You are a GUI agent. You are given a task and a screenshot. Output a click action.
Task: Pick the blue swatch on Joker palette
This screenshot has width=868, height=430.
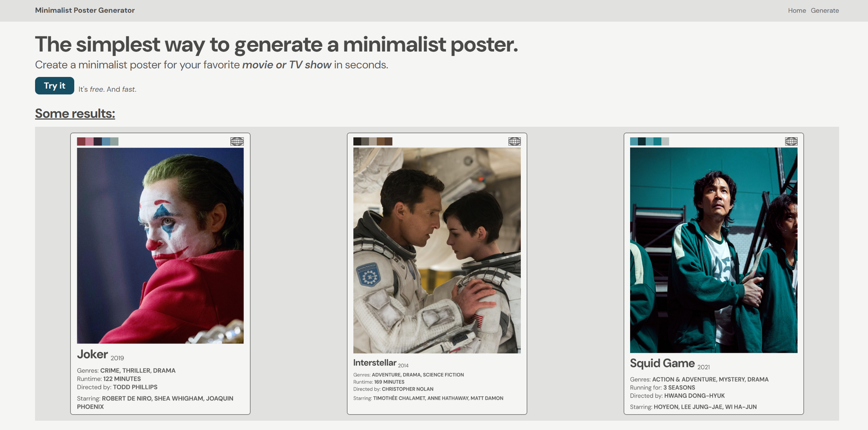tap(106, 142)
